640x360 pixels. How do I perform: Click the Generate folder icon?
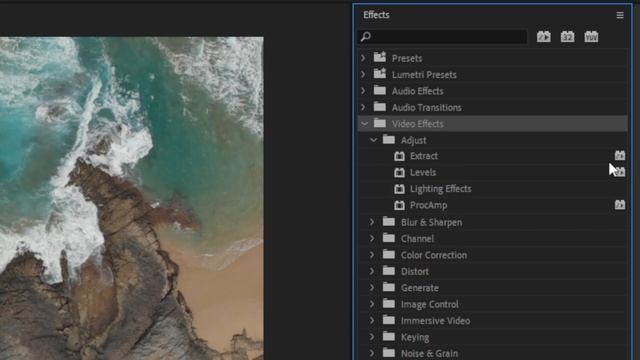coord(389,287)
